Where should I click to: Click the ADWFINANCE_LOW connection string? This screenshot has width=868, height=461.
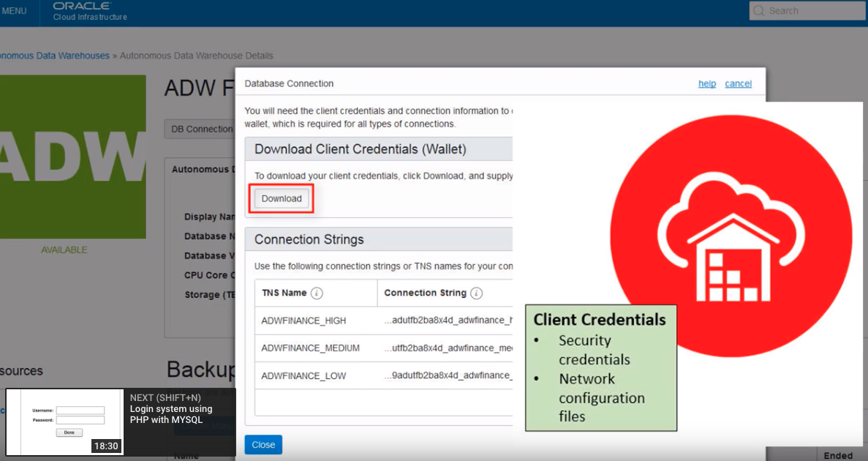pos(448,375)
